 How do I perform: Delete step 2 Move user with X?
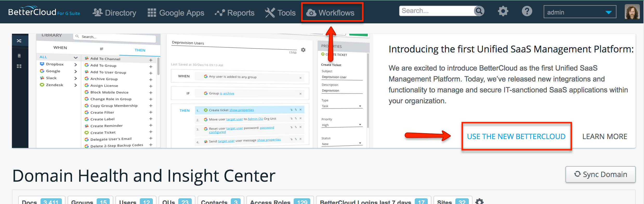click(x=300, y=118)
